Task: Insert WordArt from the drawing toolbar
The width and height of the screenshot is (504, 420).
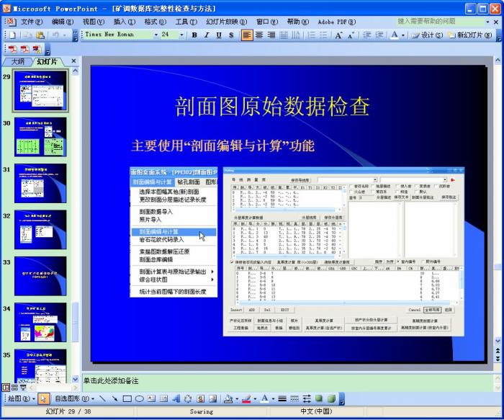Action: pos(176,398)
